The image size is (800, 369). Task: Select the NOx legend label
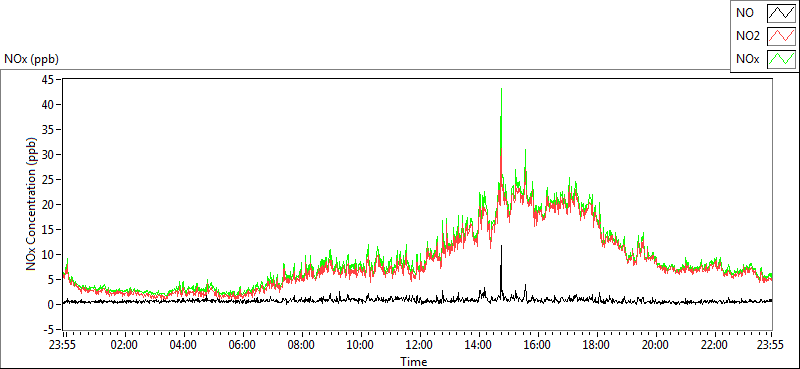[747, 59]
